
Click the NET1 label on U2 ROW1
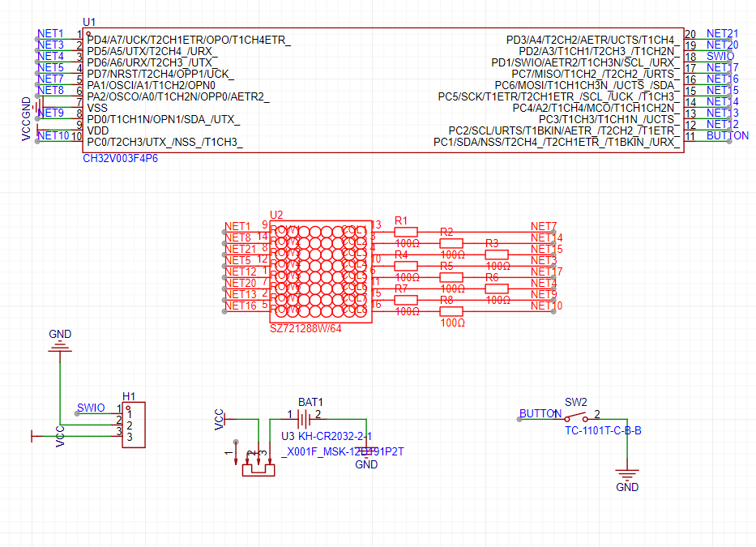coord(237,226)
